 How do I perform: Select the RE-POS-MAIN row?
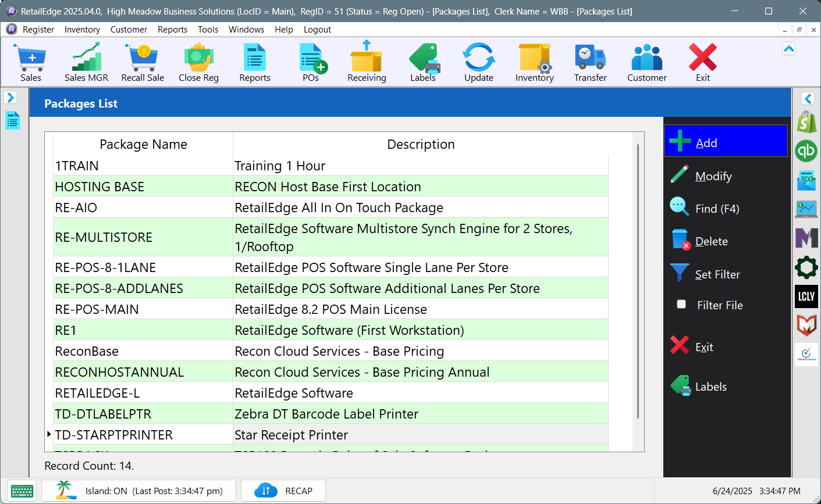[x=330, y=309]
